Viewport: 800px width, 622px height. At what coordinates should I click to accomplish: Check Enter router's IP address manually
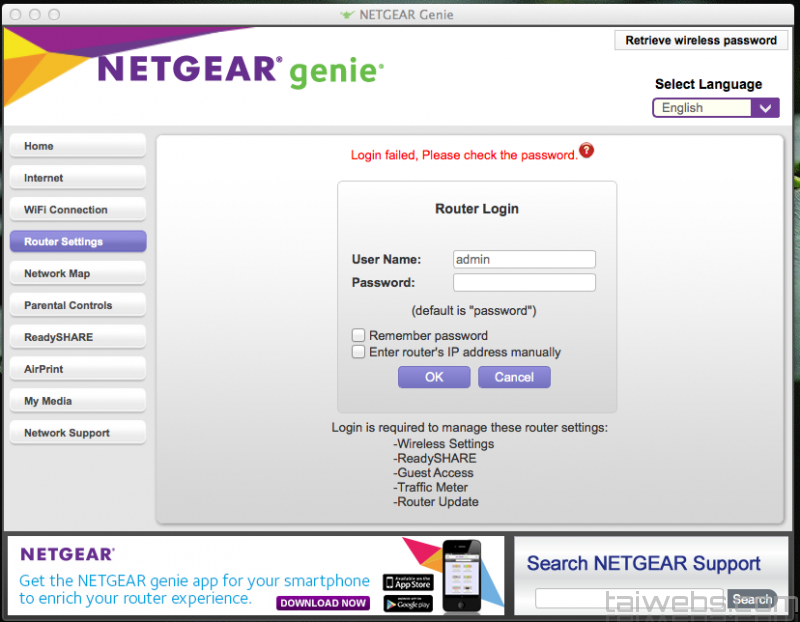pos(358,352)
